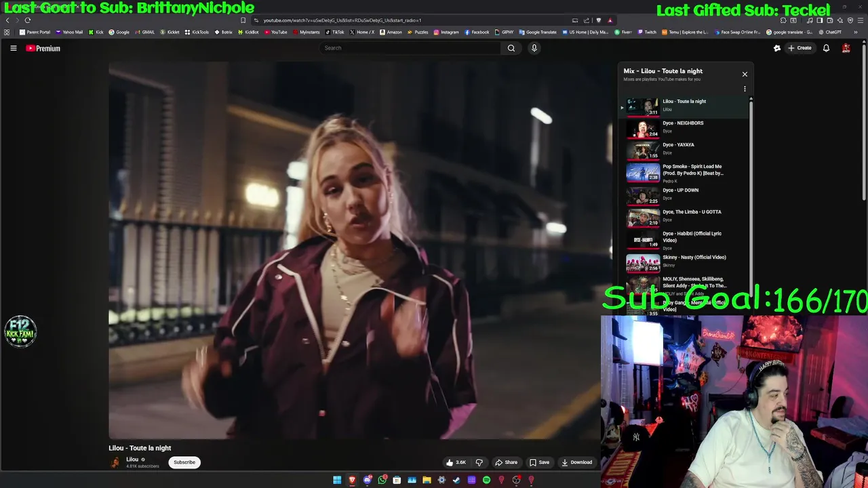Open GMAIL bookmark
Screen dimensions: 868x488
(144, 32)
